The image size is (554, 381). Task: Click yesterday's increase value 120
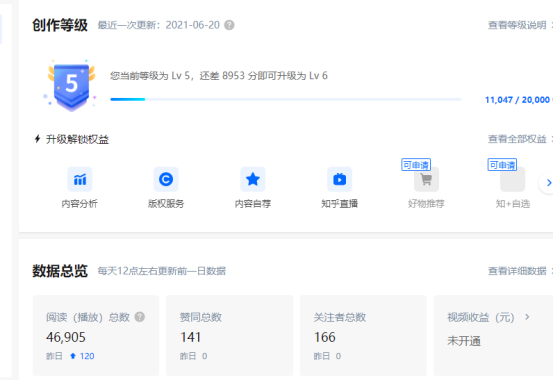[x=87, y=356]
